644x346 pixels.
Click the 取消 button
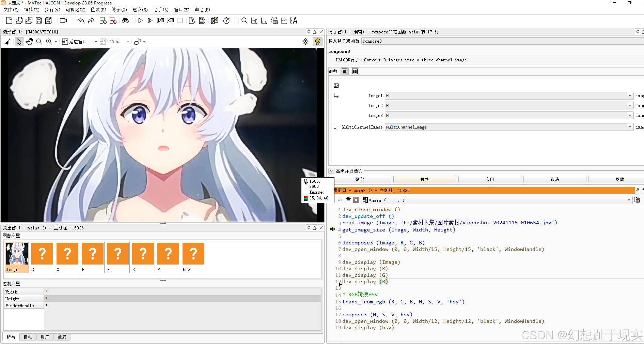pos(555,179)
